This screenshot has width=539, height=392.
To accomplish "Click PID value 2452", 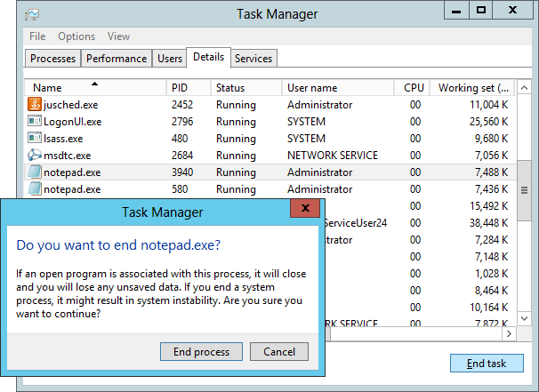I will point(182,105).
